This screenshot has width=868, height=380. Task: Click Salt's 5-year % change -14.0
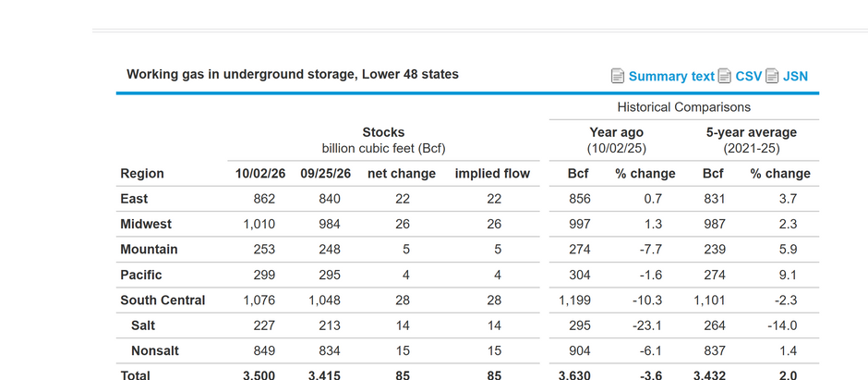point(782,325)
